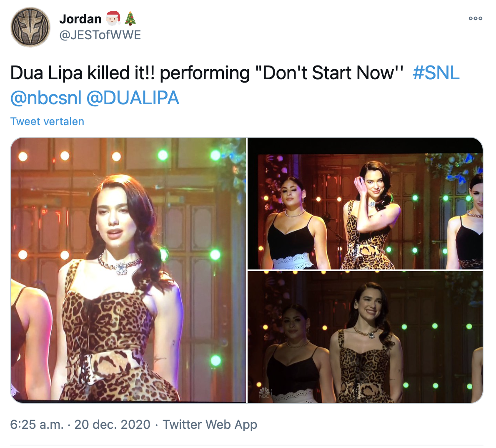Click the word "performing" in the tweet
The height and width of the screenshot is (448, 496).
pyautogui.click(x=205, y=73)
